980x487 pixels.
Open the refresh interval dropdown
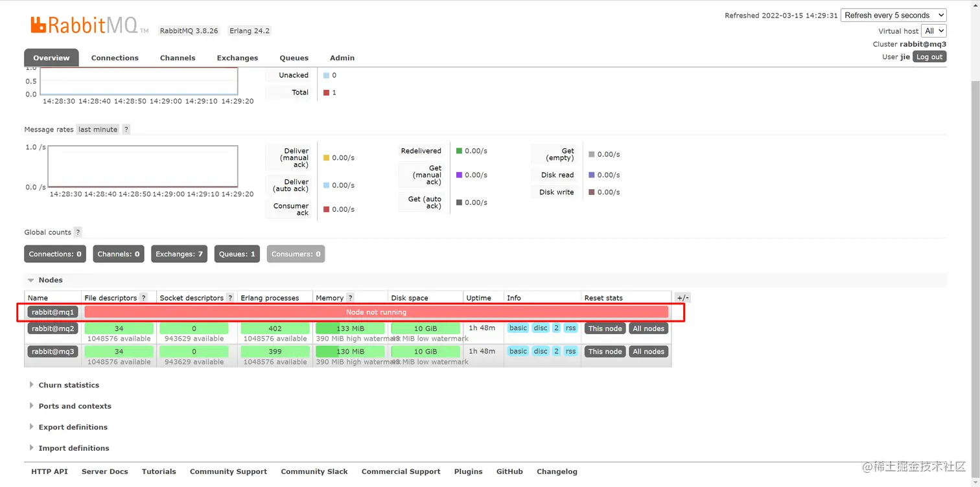click(x=894, y=15)
